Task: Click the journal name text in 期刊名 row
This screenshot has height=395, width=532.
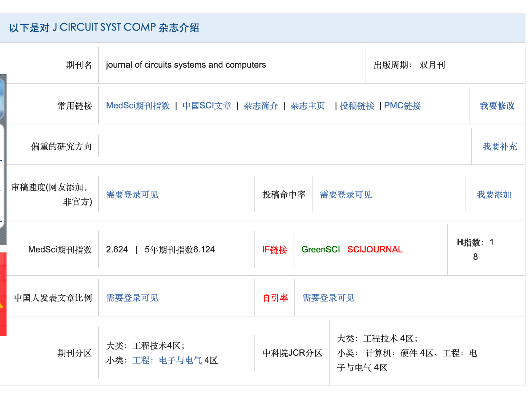Action: (x=186, y=65)
